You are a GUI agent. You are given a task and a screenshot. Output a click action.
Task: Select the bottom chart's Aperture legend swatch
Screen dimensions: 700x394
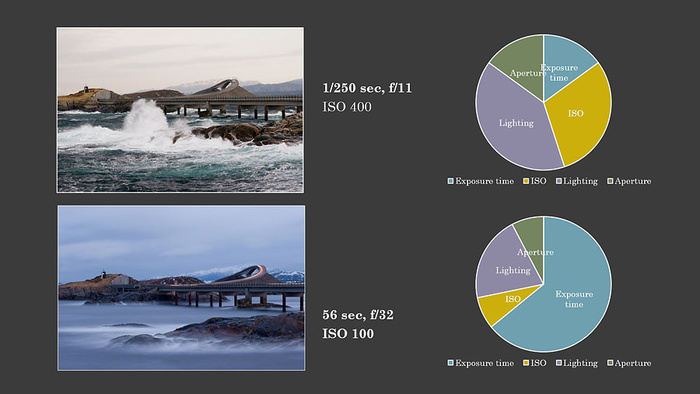pyautogui.click(x=610, y=363)
